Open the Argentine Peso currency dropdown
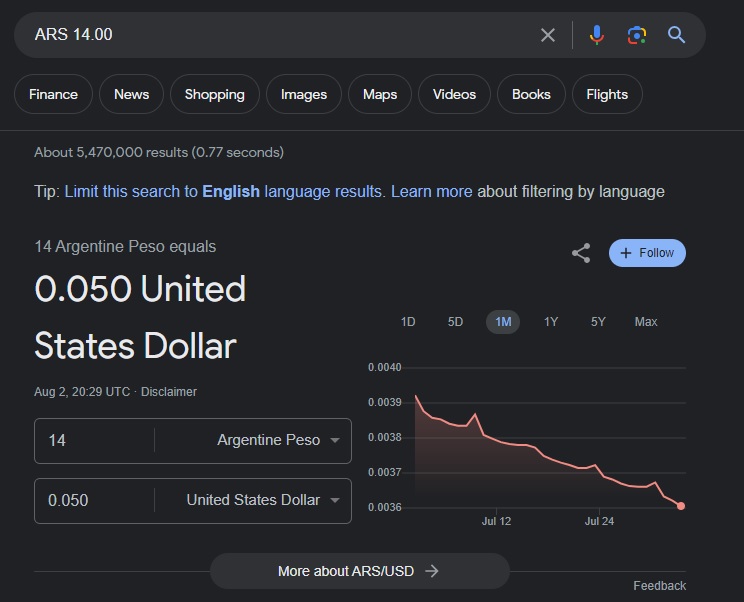Viewport: 744px width, 602px height. click(278, 440)
